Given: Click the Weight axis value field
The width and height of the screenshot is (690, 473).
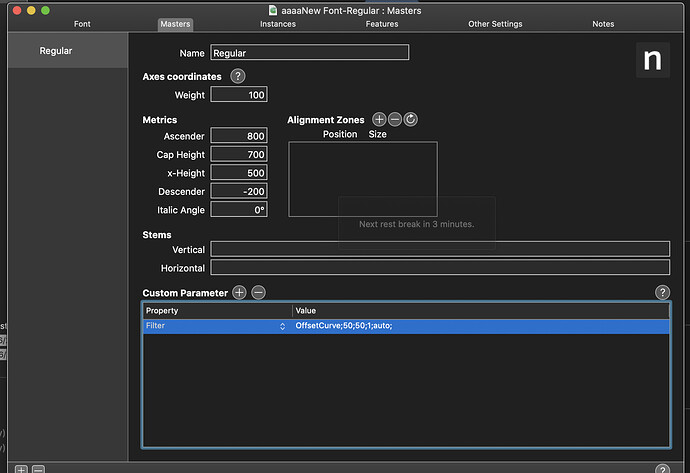Looking at the screenshot, I should pos(239,95).
